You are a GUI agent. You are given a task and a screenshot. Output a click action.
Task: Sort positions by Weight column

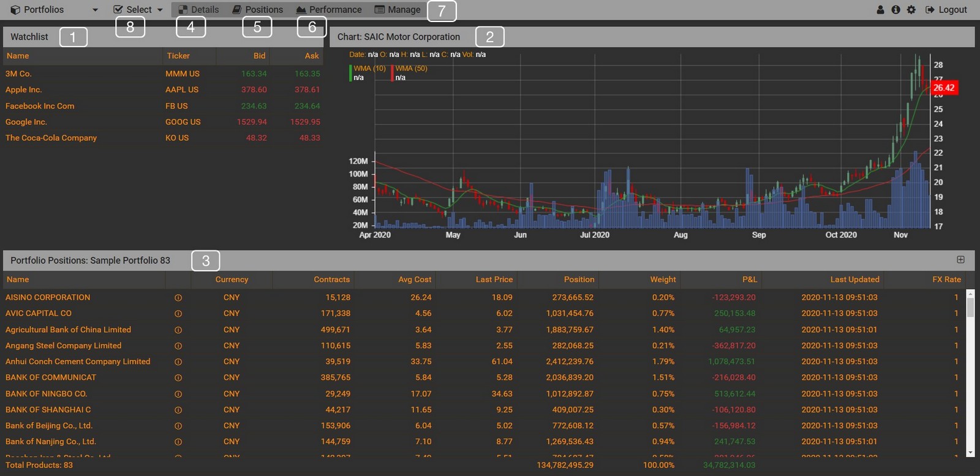(x=663, y=279)
